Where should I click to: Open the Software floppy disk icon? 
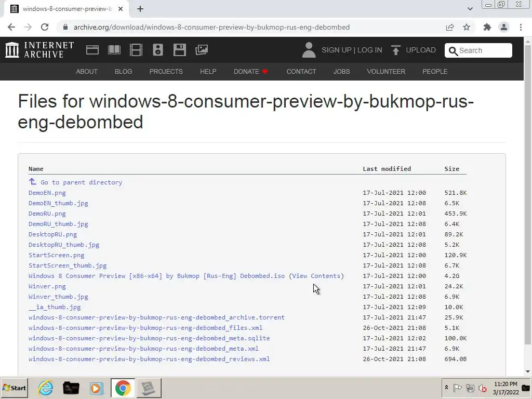(179, 50)
